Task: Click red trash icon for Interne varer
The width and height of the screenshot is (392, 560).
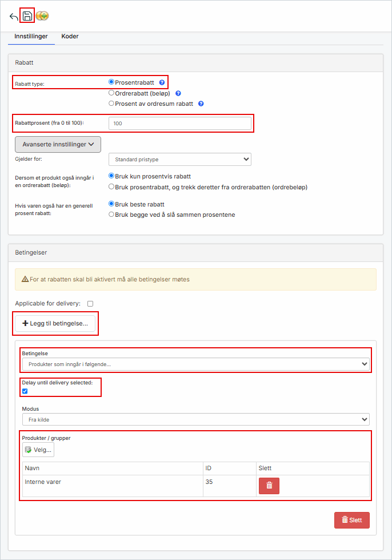Action: [x=269, y=486]
